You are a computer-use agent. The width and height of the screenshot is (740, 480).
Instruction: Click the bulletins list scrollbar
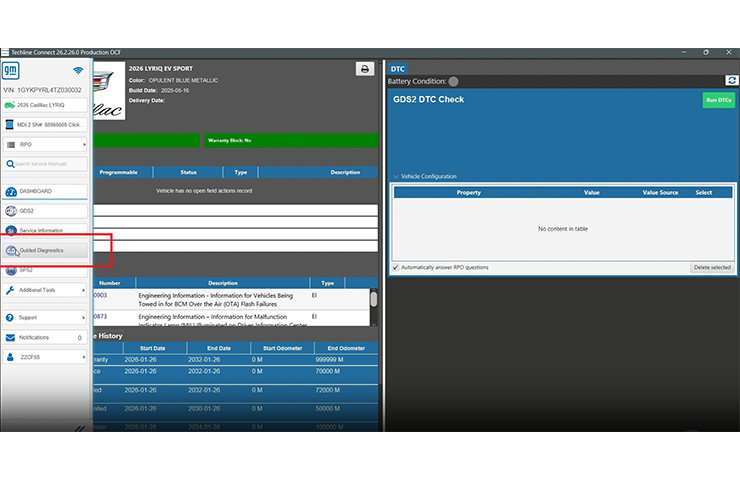pyautogui.click(x=374, y=307)
